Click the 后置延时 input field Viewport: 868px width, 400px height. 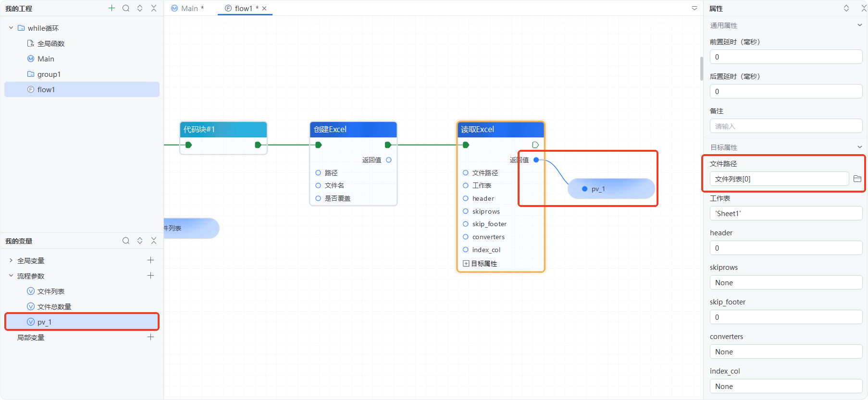[x=786, y=91]
